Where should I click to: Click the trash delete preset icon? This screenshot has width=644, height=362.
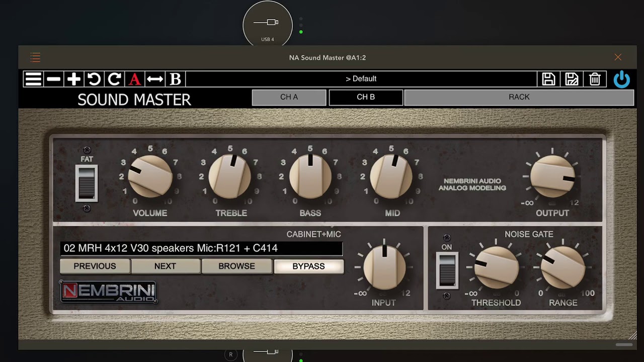pyautogui.click(x=595, y=79)
